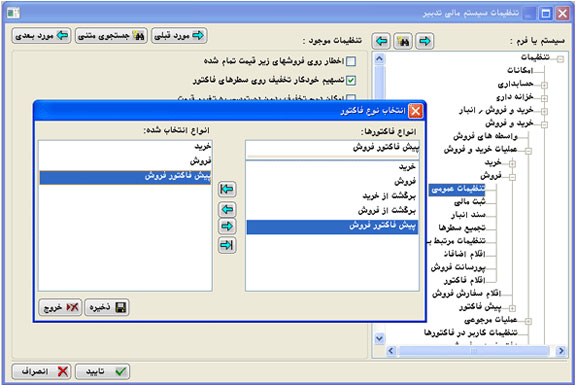Select خرید in انواع انتخاب شده list

pos(126,147)
